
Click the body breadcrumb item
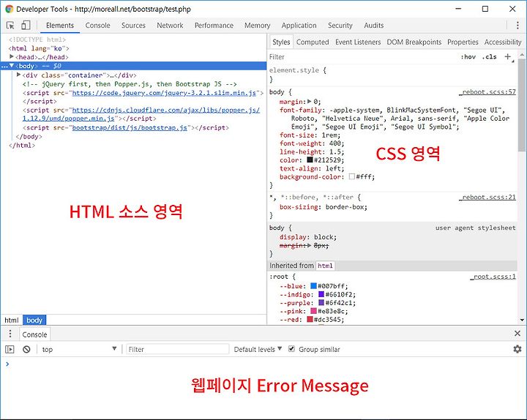click(x=34, y=320)
